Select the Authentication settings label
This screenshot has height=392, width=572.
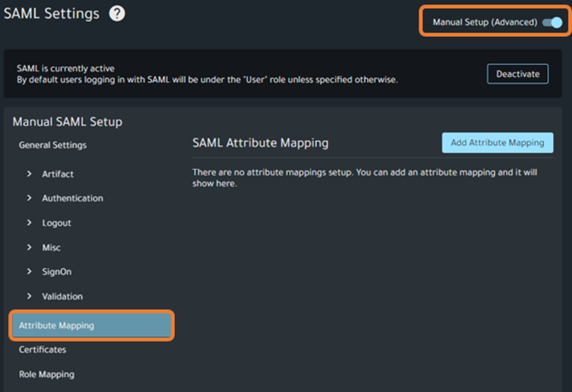[x=72, y=198]
